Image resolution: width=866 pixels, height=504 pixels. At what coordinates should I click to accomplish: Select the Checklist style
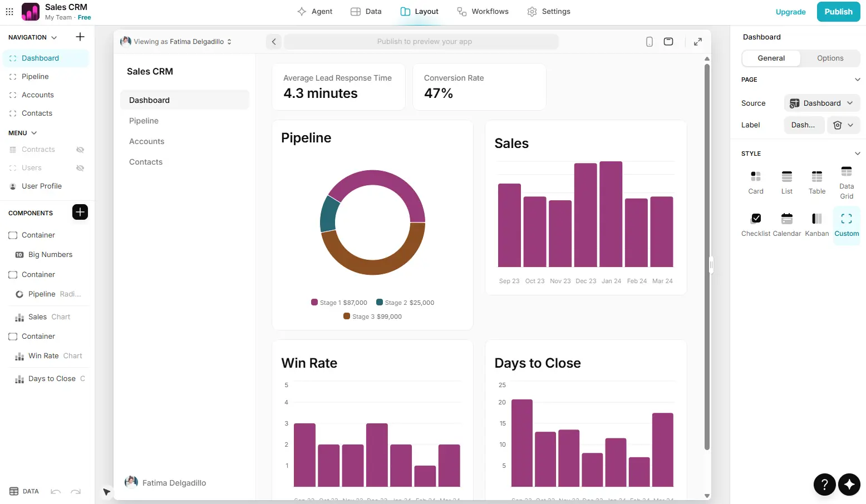(756, 225)
